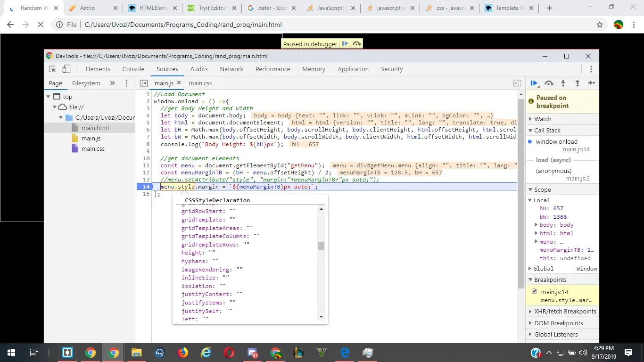This screenshot has width=644, height=362.
Task: Open main.css in the file tree
Action: 93,149
